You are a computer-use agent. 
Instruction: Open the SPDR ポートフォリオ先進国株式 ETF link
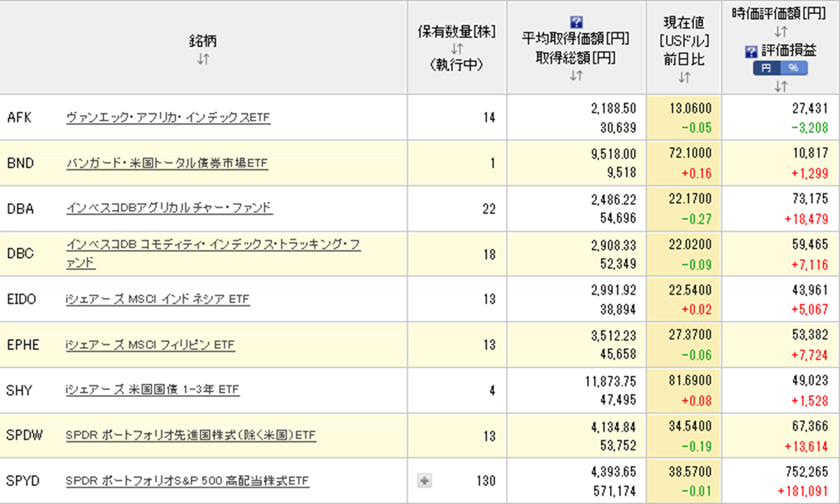click(x=190, y=436)
